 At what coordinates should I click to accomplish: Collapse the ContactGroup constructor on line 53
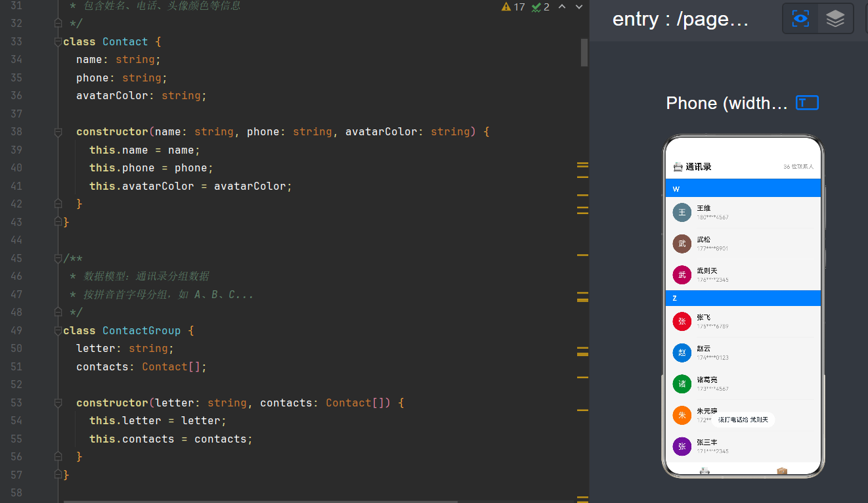(x=58, y=403)
